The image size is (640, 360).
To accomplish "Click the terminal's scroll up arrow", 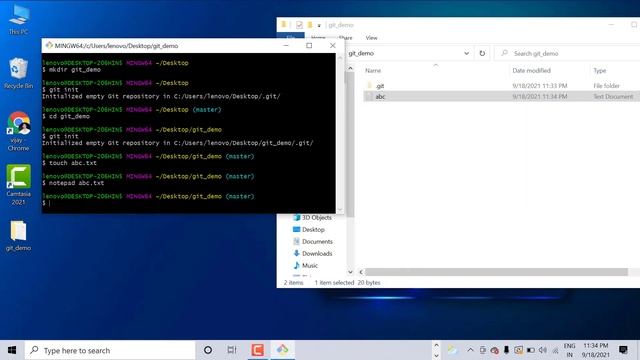I will pyautogui.click(x=340, y=58).
